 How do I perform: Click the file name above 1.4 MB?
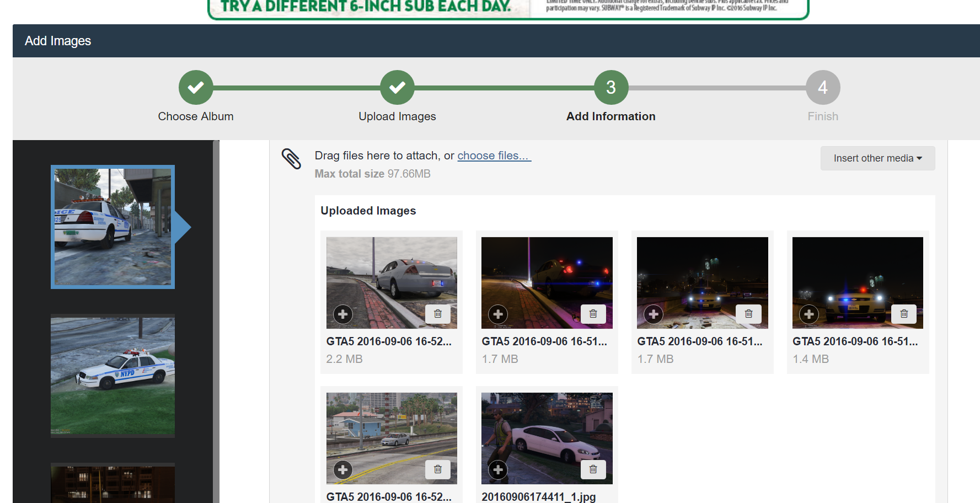(855, 341)
